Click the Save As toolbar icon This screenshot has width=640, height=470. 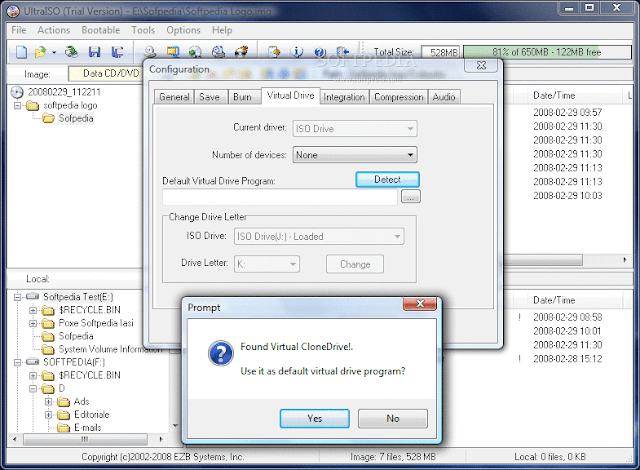tap(118, 52)
